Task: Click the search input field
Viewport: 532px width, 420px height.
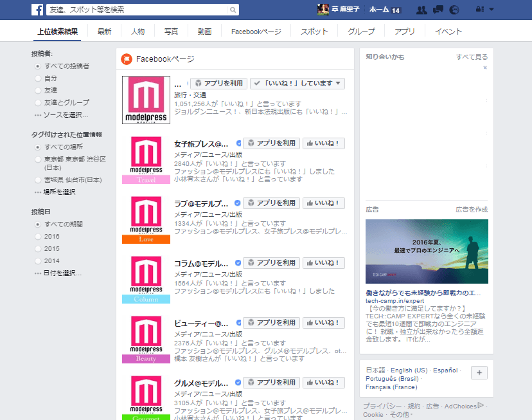Action: click(x=137, y=10)
